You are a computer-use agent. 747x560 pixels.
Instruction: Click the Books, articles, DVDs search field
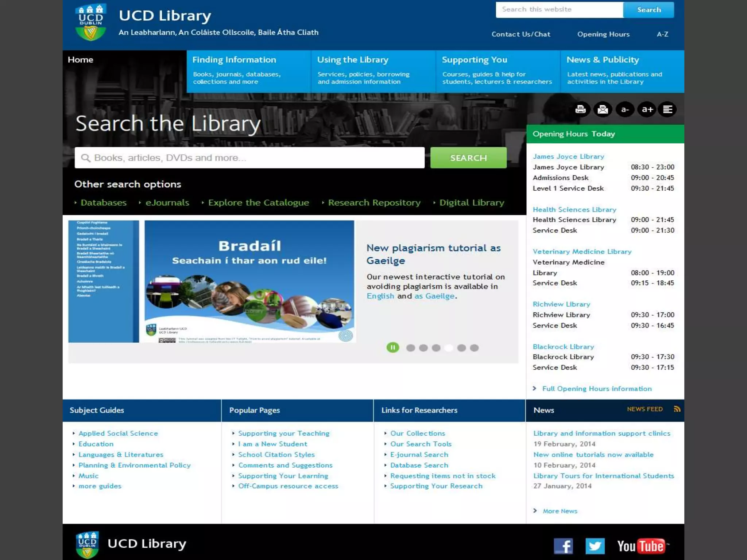249,158
